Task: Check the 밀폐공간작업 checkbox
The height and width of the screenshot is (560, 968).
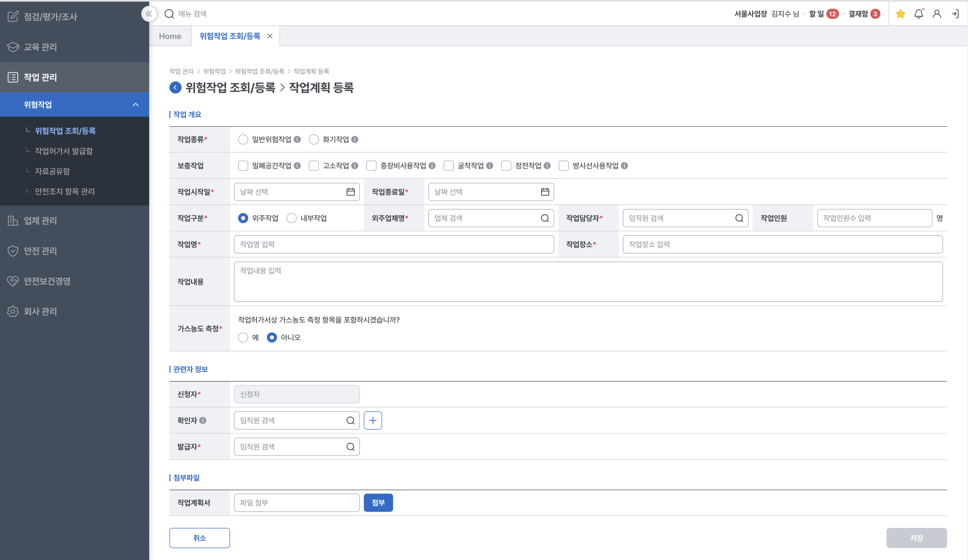Action: pos(243,166)
